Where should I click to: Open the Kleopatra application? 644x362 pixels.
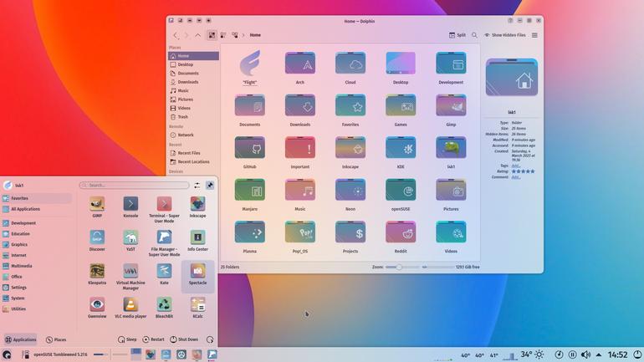tap(97, 272)
